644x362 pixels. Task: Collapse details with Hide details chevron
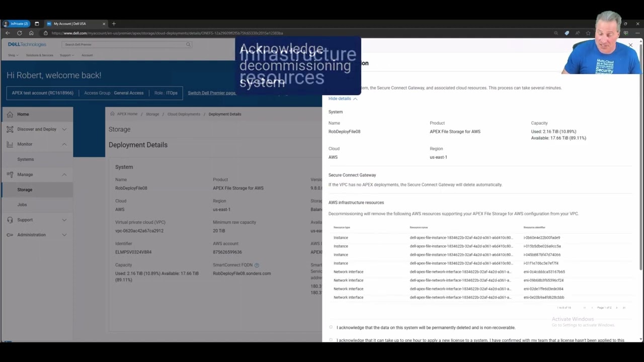point(355,99)
